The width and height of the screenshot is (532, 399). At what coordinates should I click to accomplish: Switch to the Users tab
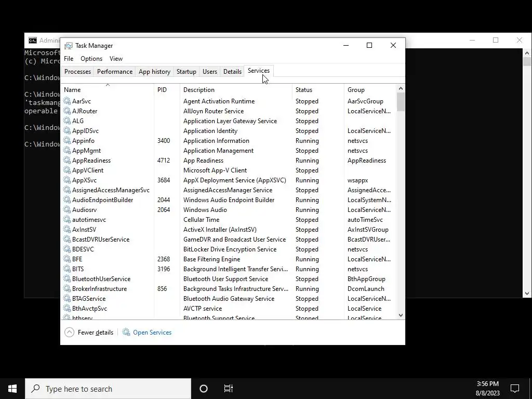tap(210, 72)
